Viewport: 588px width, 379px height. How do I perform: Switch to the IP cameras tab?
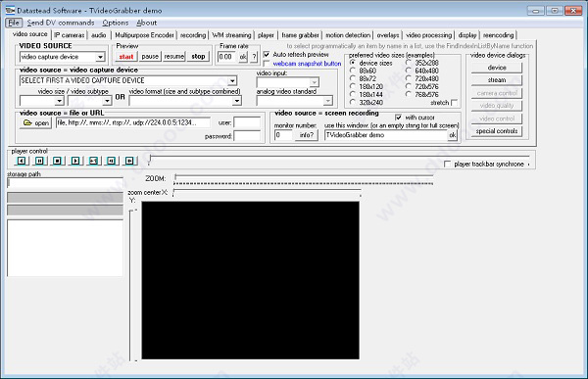[x=70, y=35]
